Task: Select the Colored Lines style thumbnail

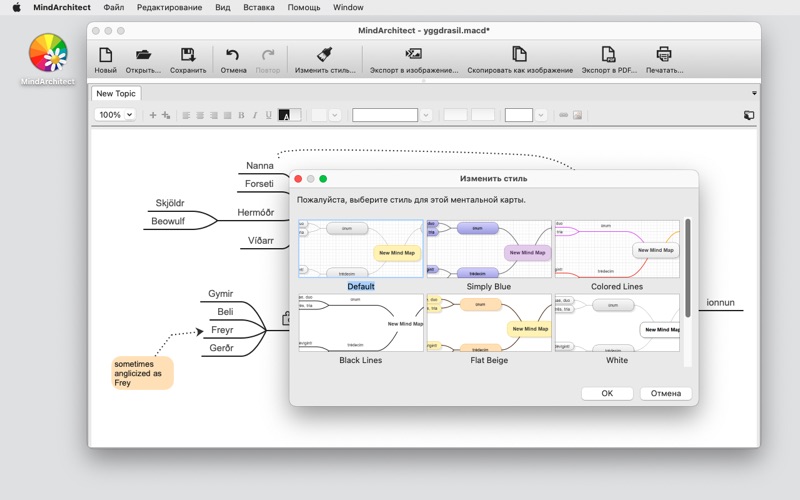Action: (x=617, y=249)
